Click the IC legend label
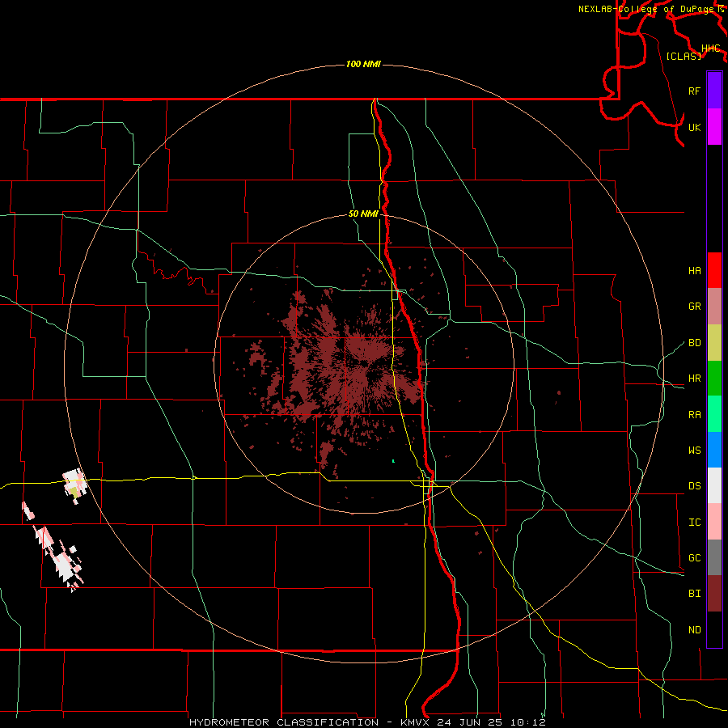 694,523
